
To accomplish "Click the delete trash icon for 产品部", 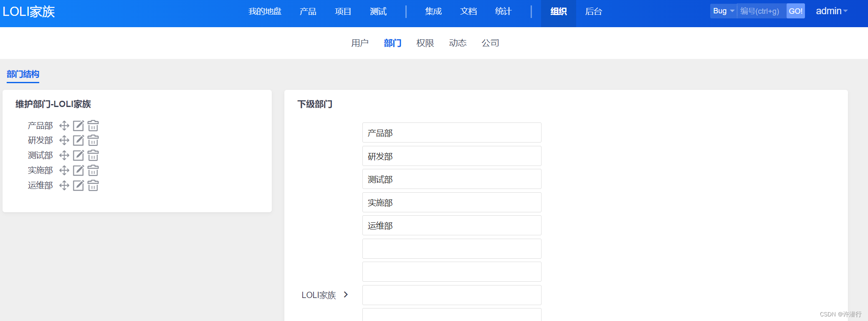I will coord(93,125).
